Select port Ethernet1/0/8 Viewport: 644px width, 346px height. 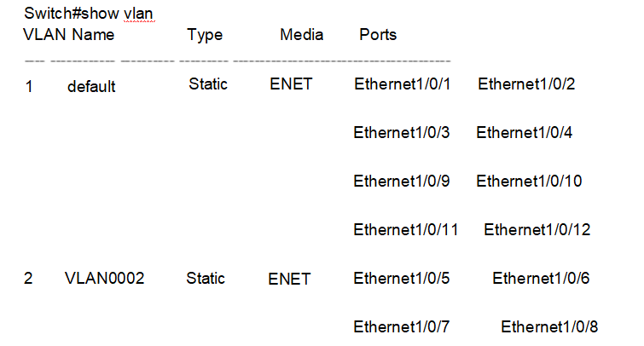[549, 326]
